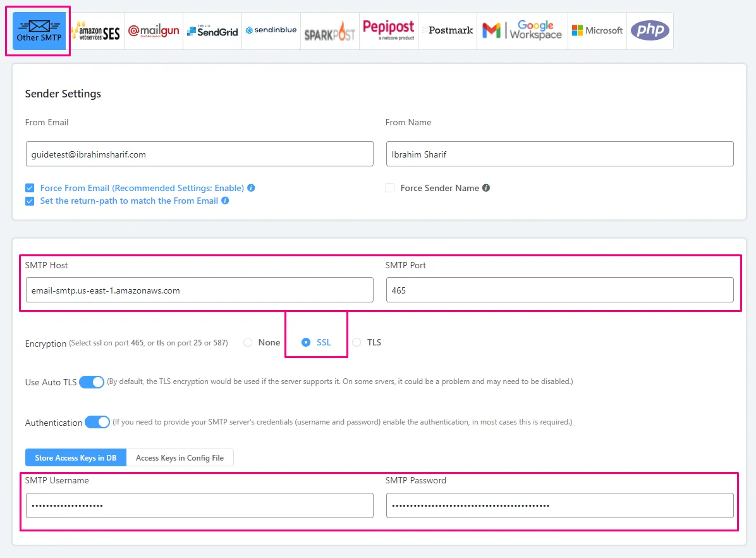Click the Sender Settings heading
The width and height of the screenshot is (756, 558).
coord(63,94)
